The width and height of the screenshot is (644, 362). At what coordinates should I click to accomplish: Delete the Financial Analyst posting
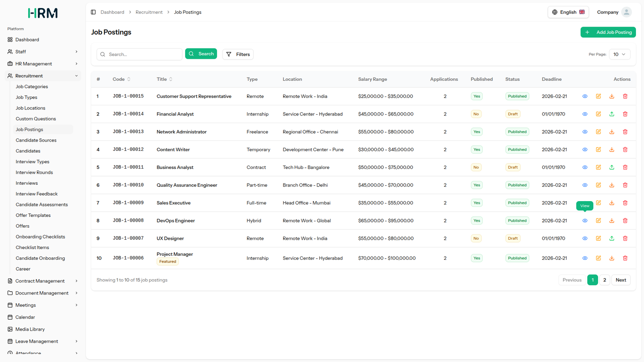625,114
